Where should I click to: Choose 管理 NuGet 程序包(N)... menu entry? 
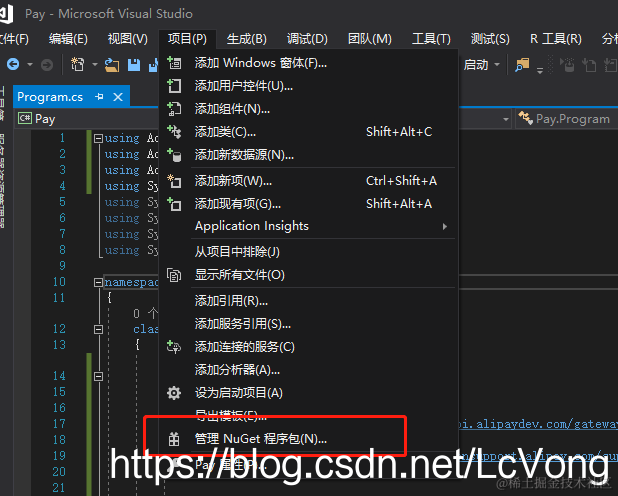coord(308,439)
